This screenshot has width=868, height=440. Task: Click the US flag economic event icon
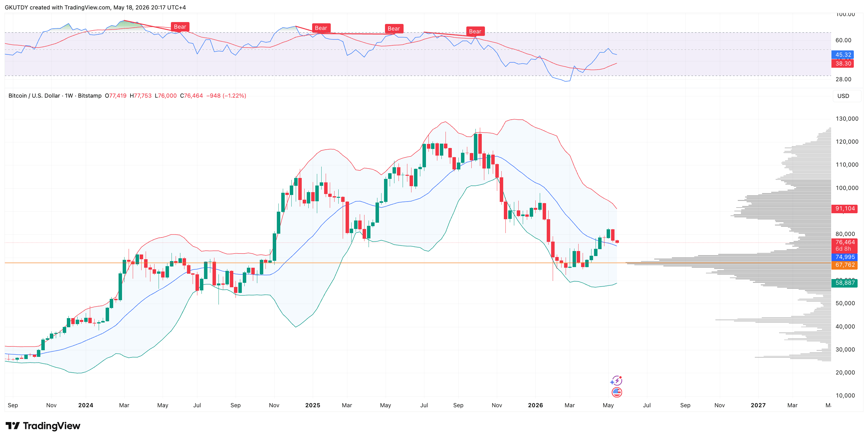tap(617, 392)
